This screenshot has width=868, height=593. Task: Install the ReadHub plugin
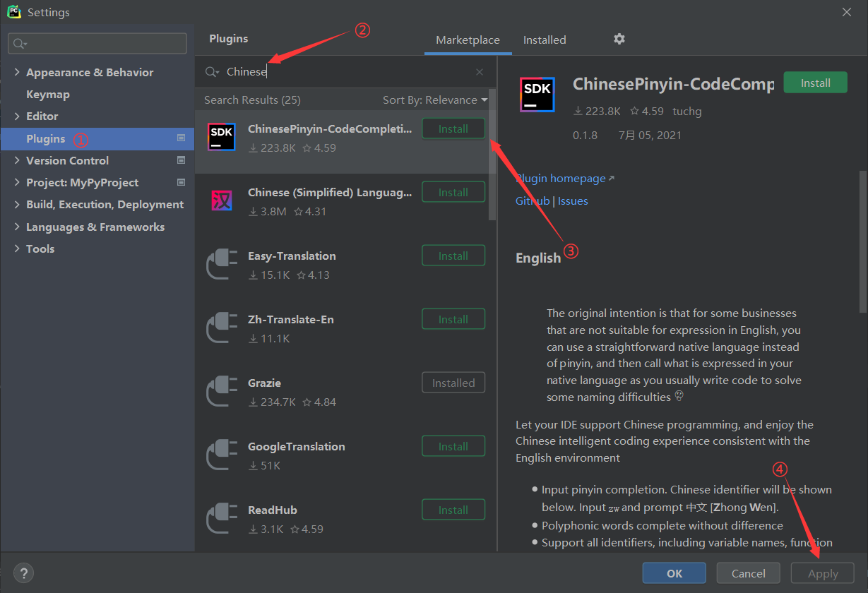tap(453, 510)
